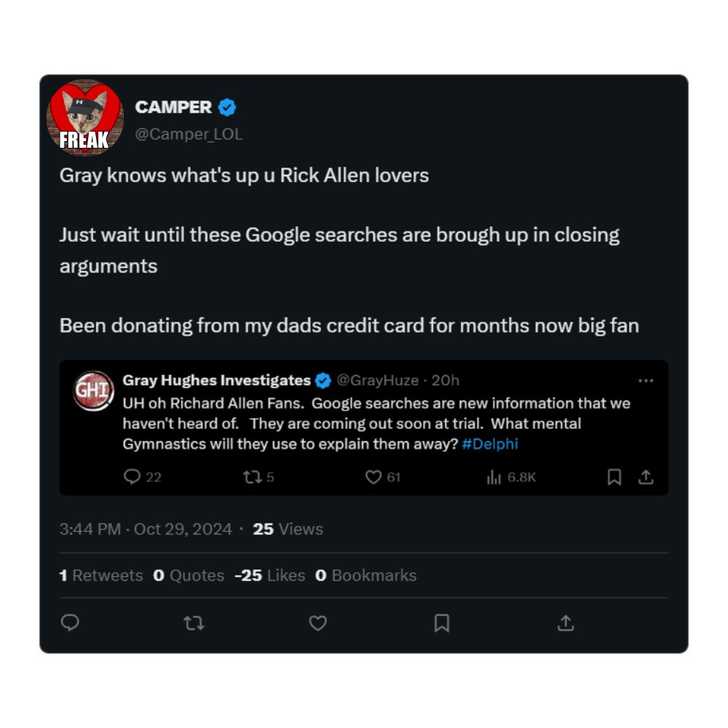The width and height of the screenshot is (728, 728).
Task: View the 1 Retweets list
Action: pyautogui.click(x=102, y=575)
